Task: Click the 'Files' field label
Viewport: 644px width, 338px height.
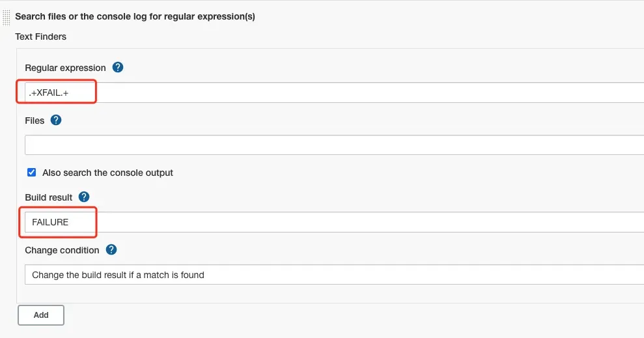Action: click(x=35, y=120)
